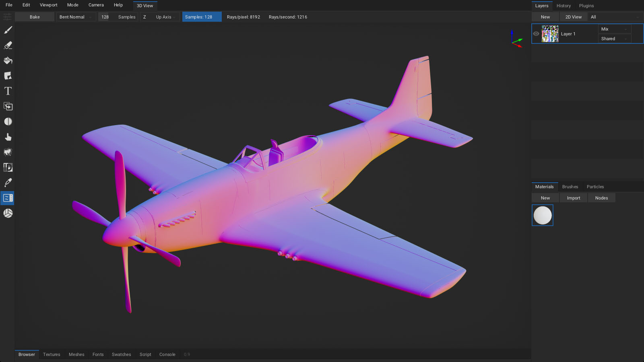644x362 pixels.
Task: Select the Eraser tool
Action: pyautogui.click(x=8, y=45)
